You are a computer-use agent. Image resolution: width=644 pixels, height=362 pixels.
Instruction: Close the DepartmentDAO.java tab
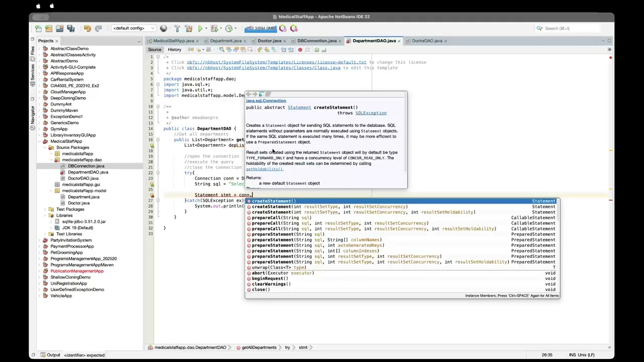tap(399, 41)
